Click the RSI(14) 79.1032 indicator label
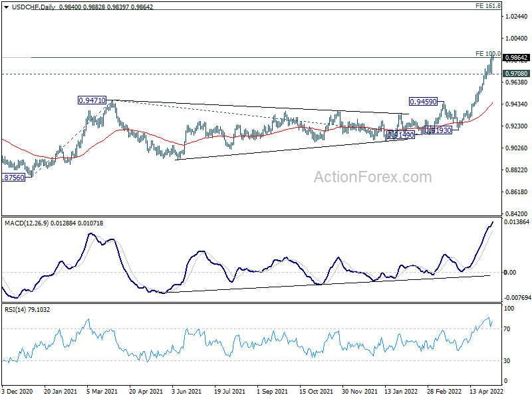 [x=27, y=309]
